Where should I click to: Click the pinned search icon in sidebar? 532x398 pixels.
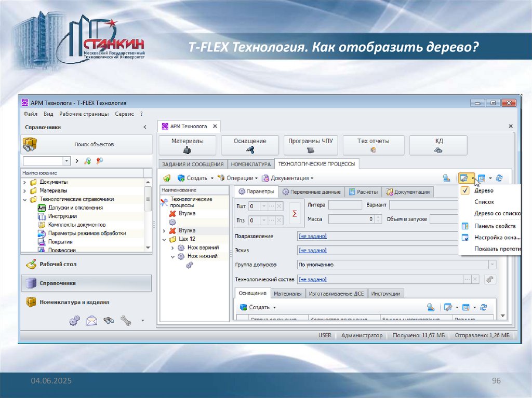pyautogui.click(x=99, y=161)
